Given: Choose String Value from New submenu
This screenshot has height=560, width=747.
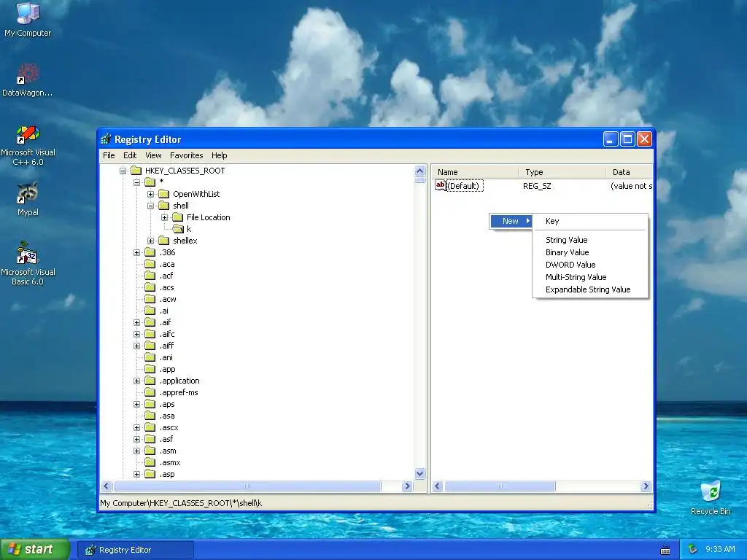Looking at the screenshot, I should [589, 240].
